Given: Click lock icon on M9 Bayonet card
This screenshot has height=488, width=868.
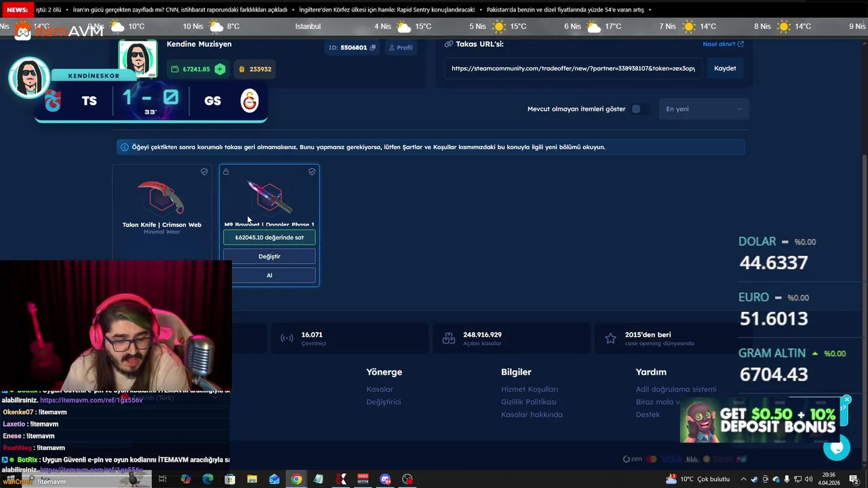Looking at the screenshot, I should (226, 172).
